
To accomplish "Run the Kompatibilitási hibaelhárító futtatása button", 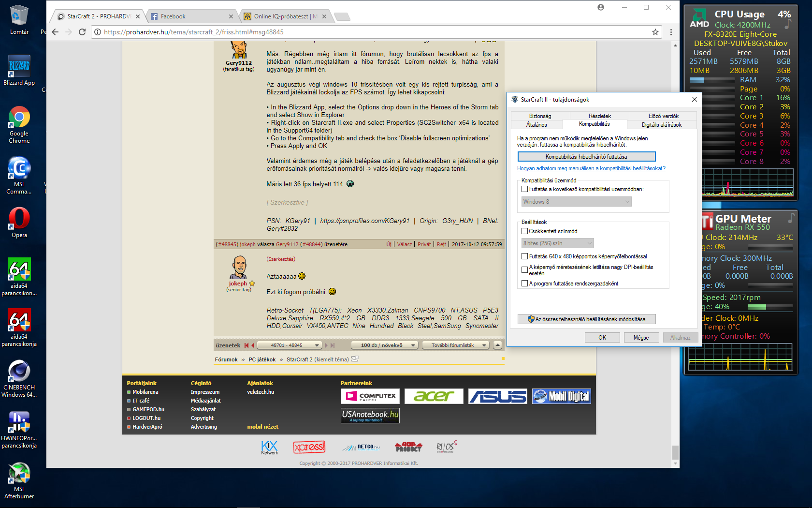I will [586, 157].
